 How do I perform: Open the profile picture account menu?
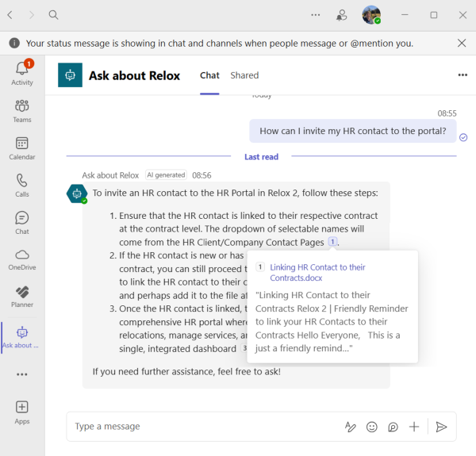(x=371, y=15)
